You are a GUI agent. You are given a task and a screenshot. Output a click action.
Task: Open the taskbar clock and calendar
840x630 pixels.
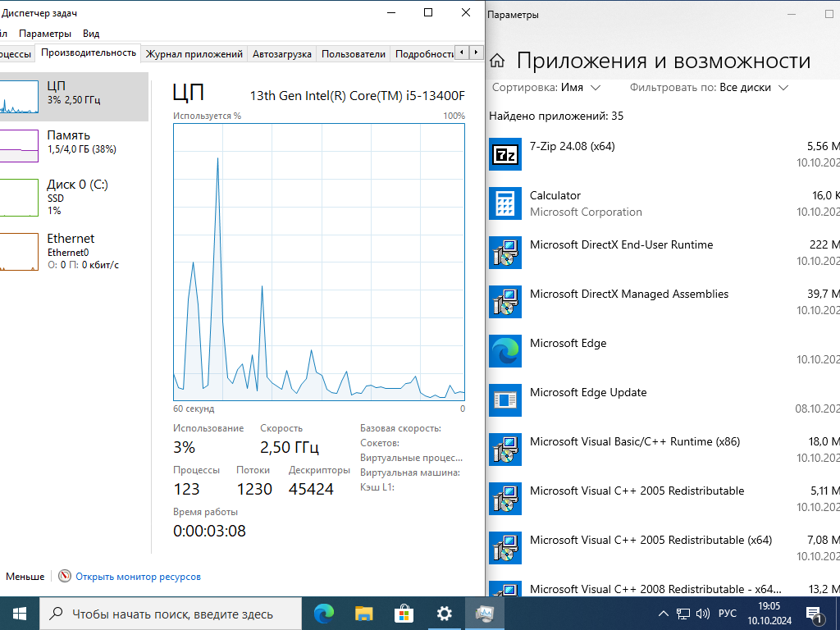tap(769, 614)
